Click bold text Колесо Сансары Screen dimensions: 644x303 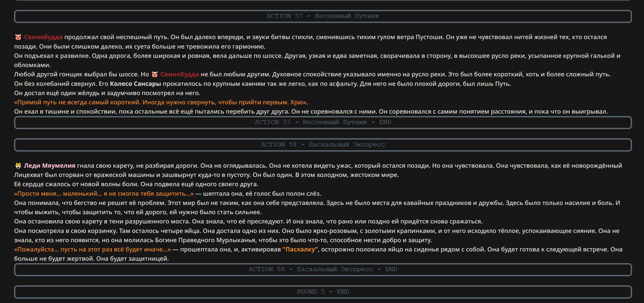click(136, 84)
